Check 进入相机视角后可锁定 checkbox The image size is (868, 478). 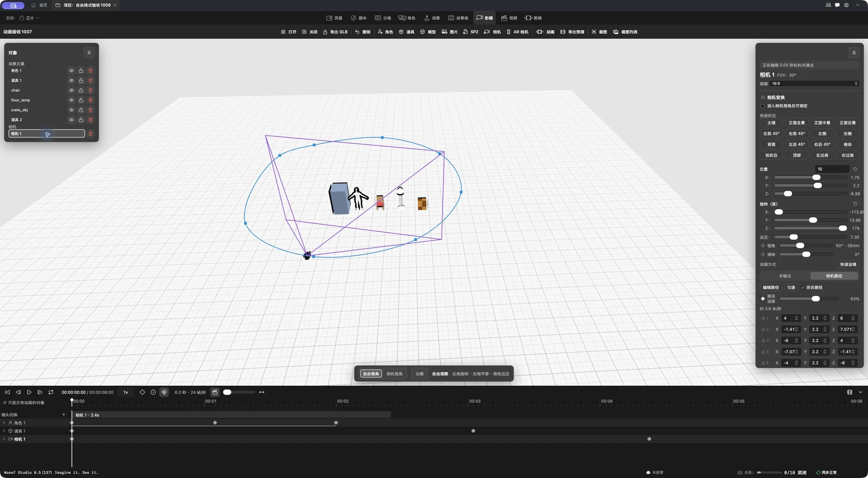pyautogui.click(x=763, y=106)
